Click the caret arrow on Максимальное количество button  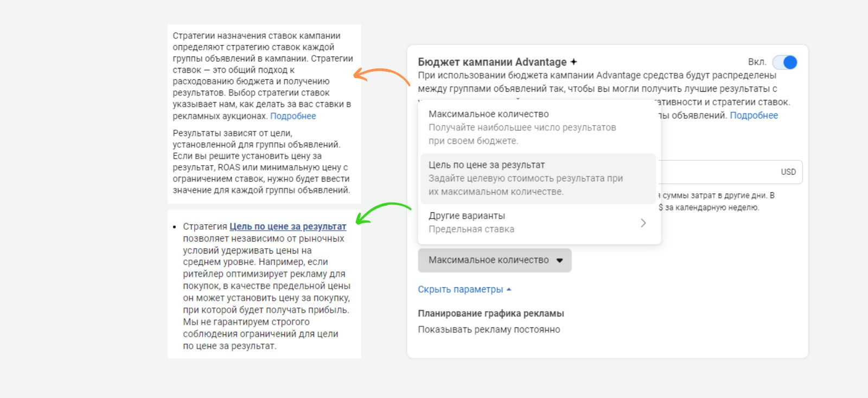click(560, 261)
